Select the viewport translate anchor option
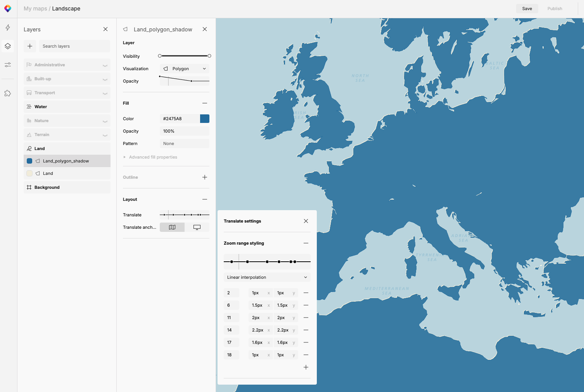 pyautogui.click(x=197, y=227)
